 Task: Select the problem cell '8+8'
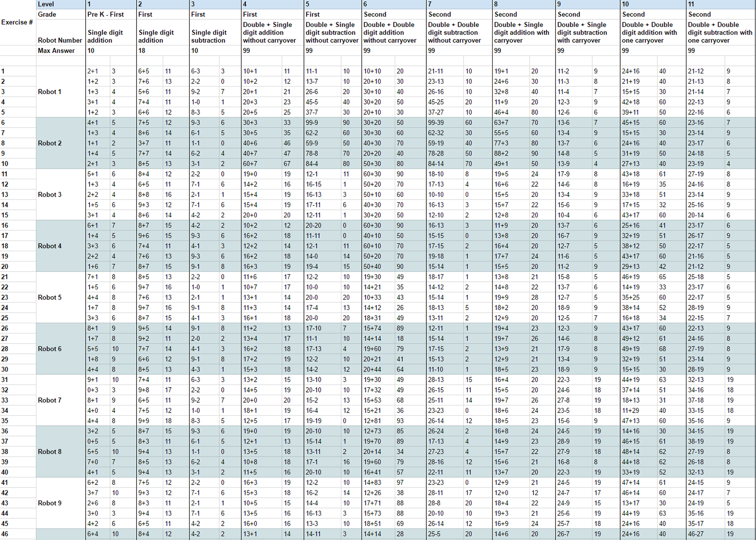tap(150, 194)
